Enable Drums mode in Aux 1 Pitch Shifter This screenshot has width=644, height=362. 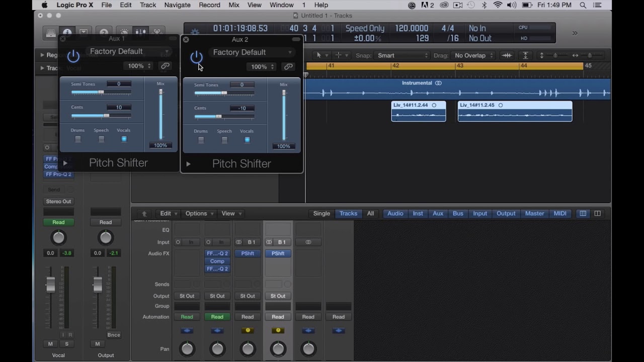click(77, 139)
